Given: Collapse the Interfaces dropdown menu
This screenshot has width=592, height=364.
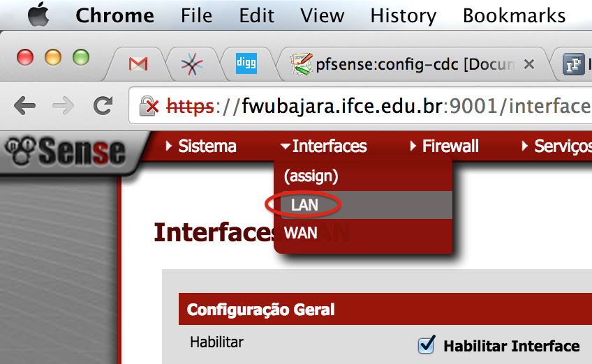Looking at the screenshot, I should [324, 146].
